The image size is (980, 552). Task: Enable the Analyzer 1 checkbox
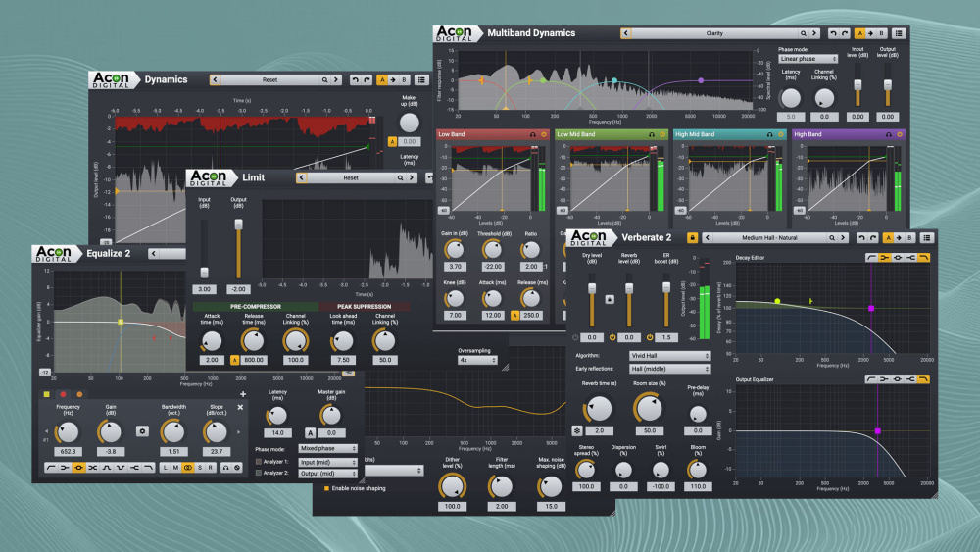click(x=259, y=462)
